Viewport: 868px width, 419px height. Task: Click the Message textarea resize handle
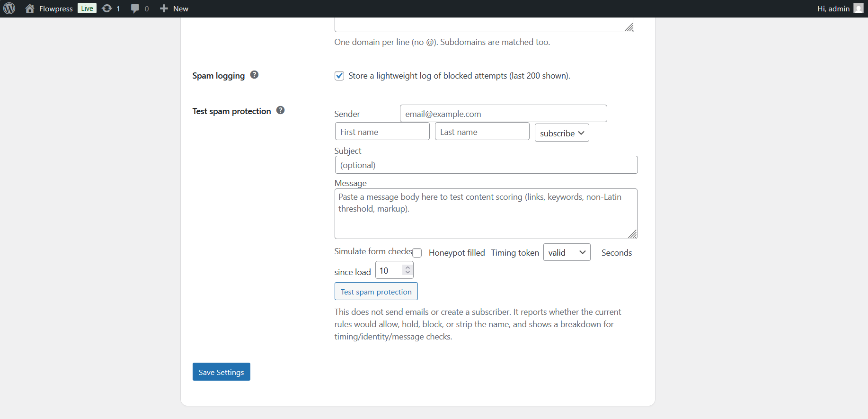click(632, 234)
